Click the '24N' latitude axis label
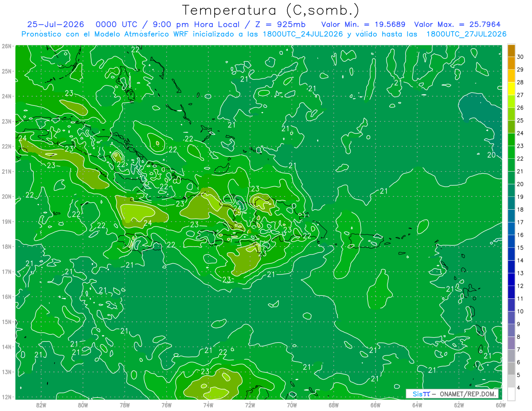 point(6,96)
